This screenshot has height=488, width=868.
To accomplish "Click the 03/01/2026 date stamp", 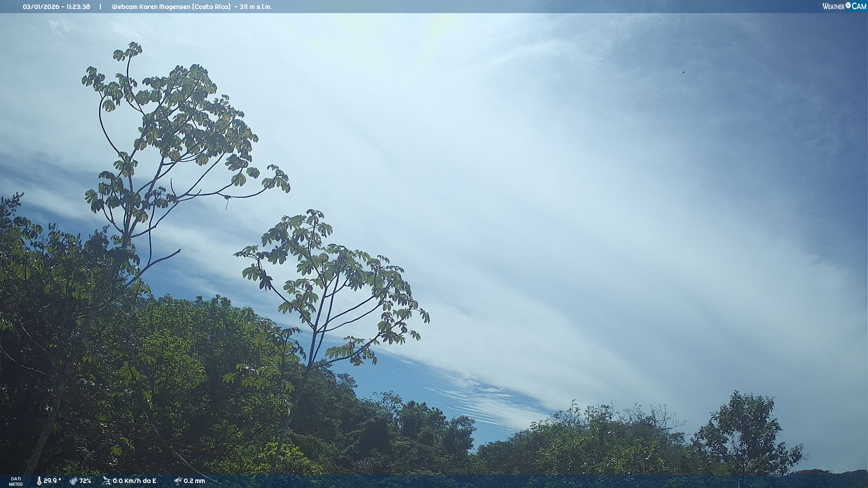I will 41,7.
